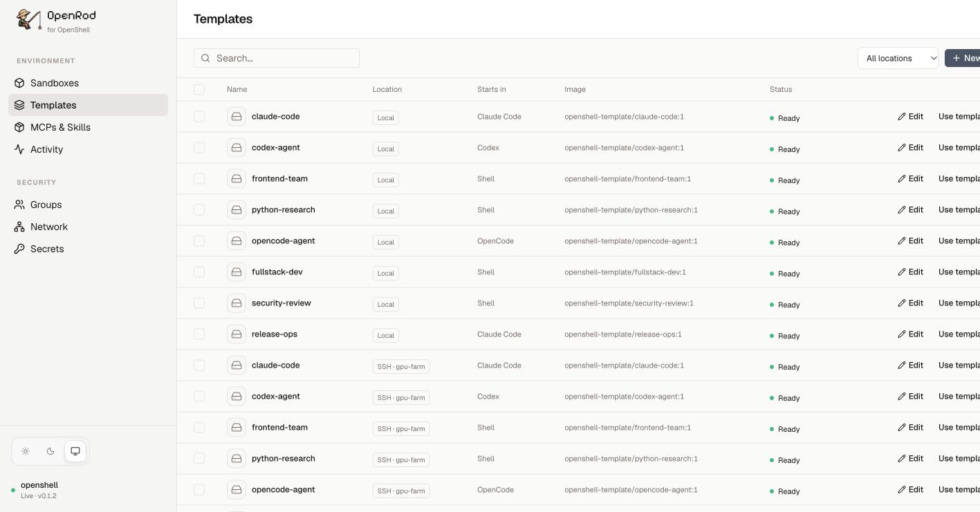Click template icon for security-review

coord(237,303)
